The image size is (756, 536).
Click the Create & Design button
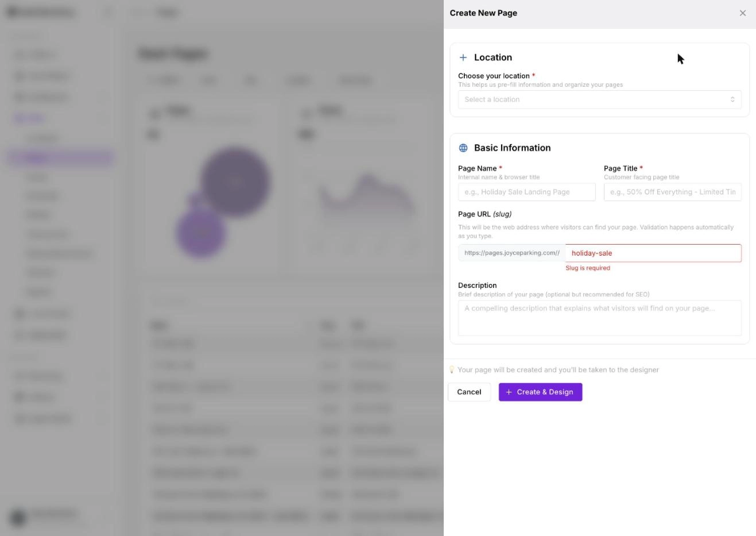pos(540,392)
